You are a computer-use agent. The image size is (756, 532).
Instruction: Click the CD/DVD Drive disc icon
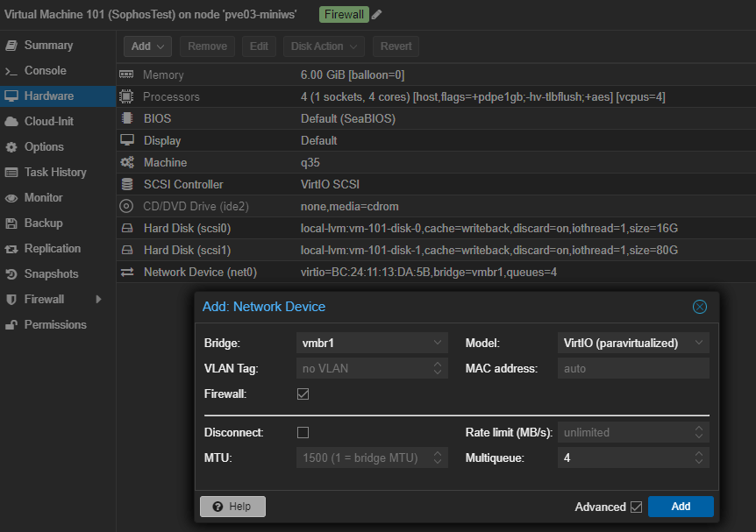coord(126,206)
